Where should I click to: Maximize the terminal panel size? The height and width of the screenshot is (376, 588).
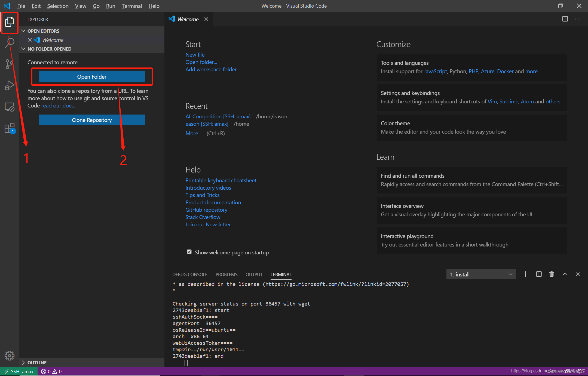pyautogui.click(x=565, y=274)
